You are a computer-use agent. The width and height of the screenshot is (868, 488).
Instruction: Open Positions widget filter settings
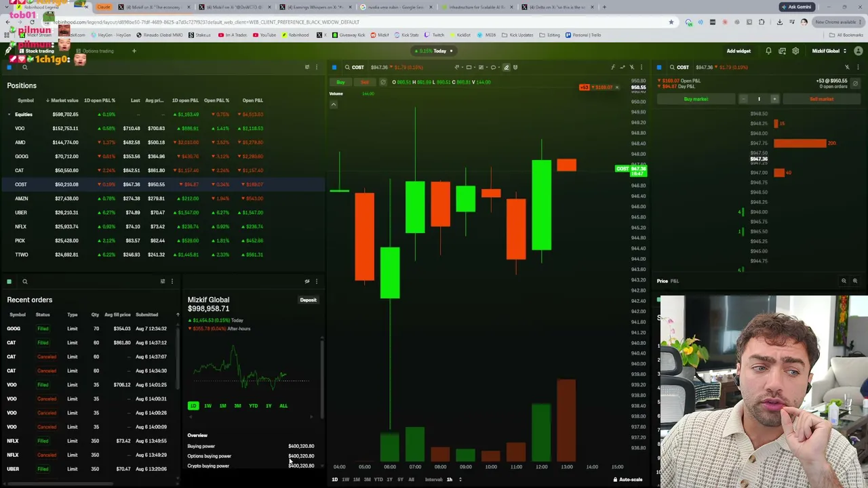click(x=307, y=67)
